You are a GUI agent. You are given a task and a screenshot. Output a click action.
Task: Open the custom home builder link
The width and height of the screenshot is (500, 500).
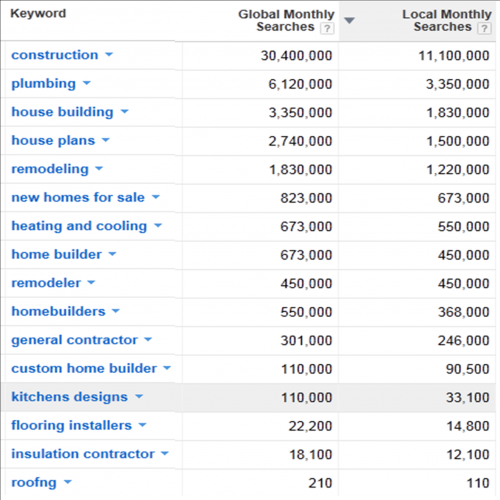click(84, 368)
